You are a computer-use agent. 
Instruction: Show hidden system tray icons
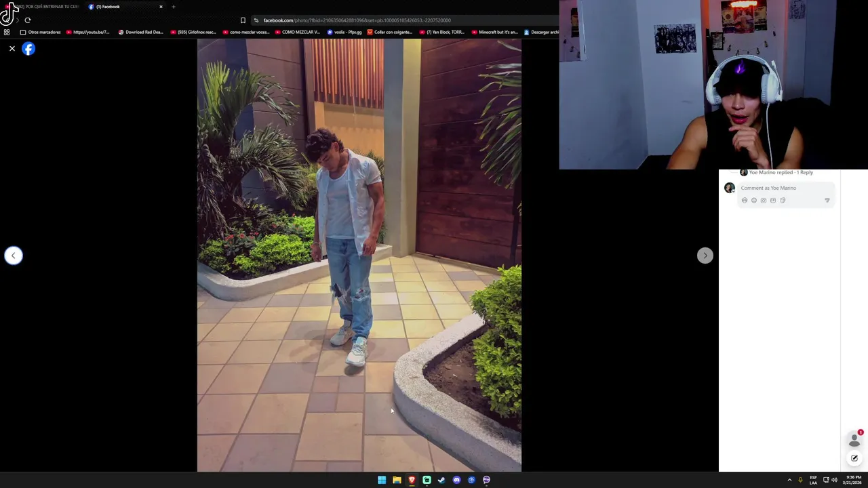pyautogui.click(x=789, y=480)
